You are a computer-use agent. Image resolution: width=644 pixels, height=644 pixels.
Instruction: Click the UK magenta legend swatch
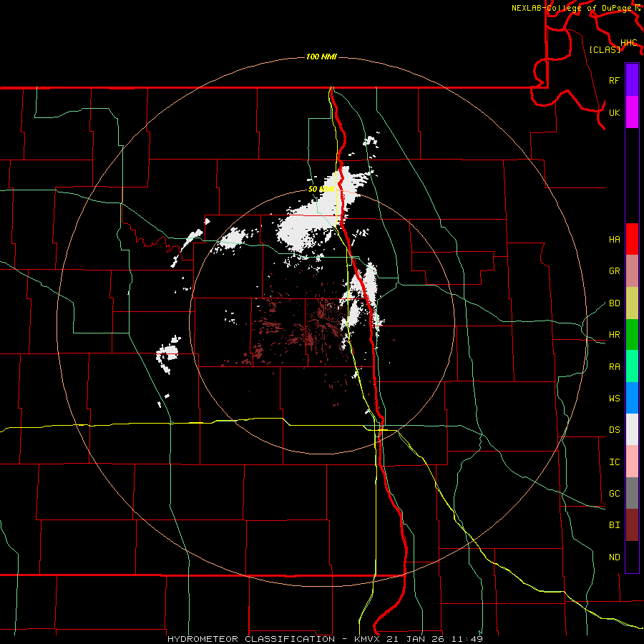click(x=632, y=112)
